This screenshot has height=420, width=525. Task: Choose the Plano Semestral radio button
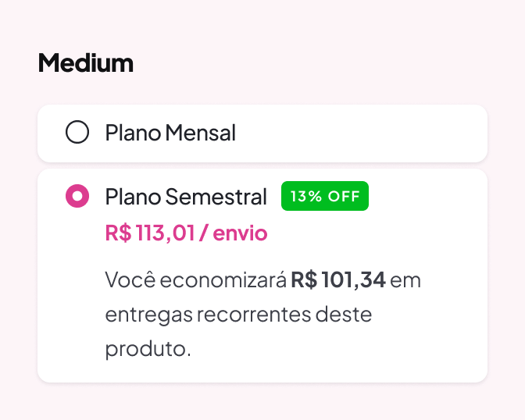point(77,197)
